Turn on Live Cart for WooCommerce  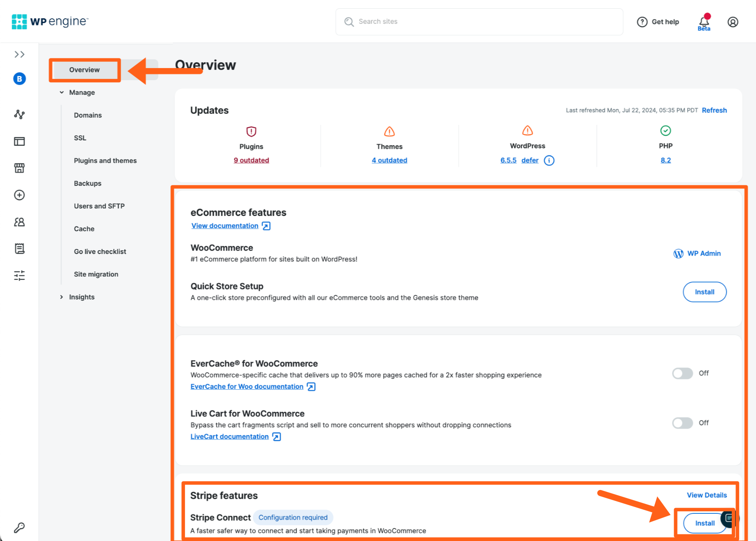point(682,423)
